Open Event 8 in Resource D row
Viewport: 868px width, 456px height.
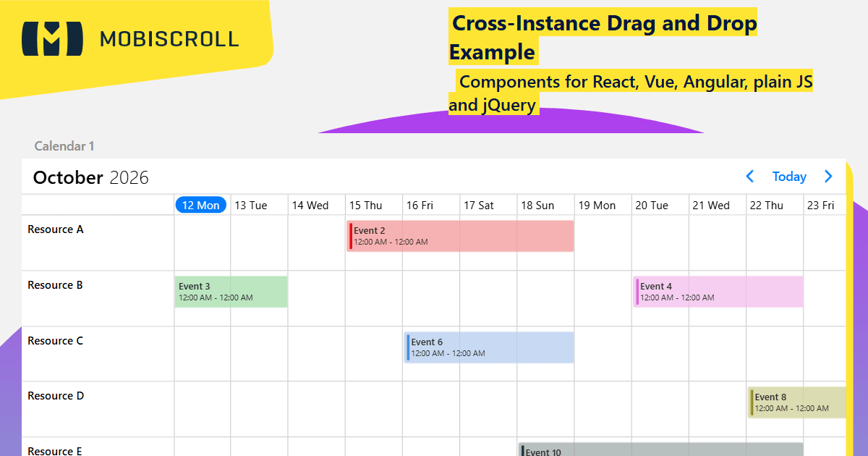796,402
